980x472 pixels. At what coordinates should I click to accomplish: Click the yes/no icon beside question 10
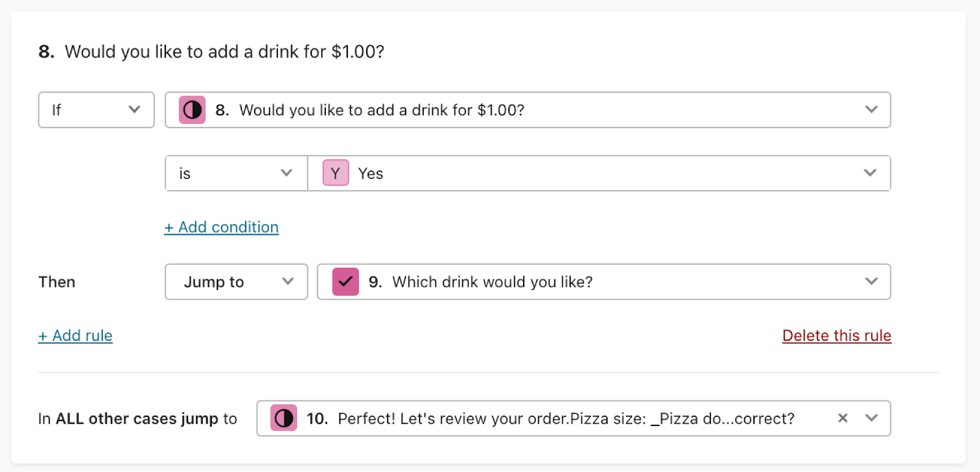coord(284,418)
